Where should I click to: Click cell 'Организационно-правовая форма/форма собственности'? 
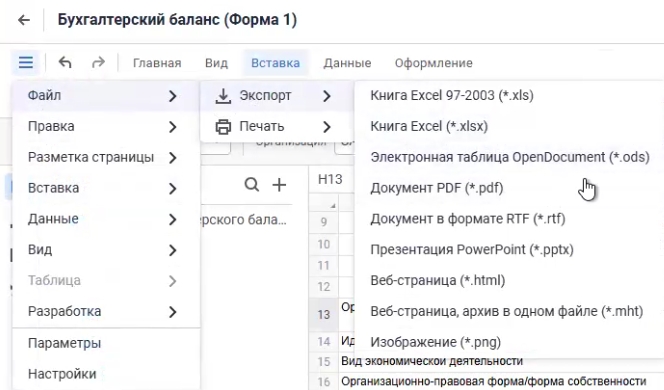coord(494,382)
